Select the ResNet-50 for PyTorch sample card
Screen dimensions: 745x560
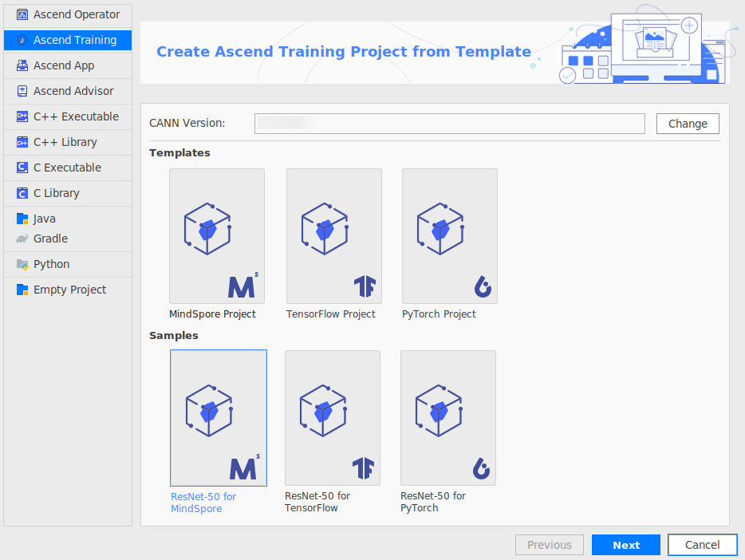click(x=448, y=418)
